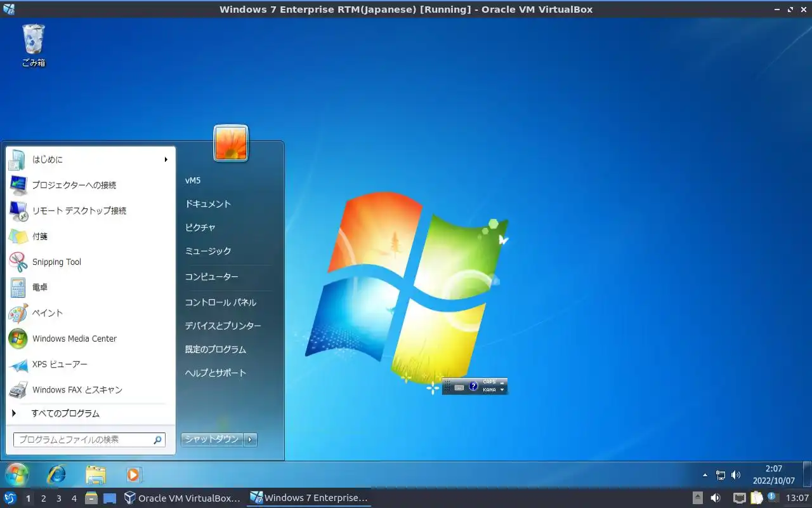The width and height of the screenshot is (812, 508).
Task: Switch to workspace 4
Action: click(x=74, y=498)
